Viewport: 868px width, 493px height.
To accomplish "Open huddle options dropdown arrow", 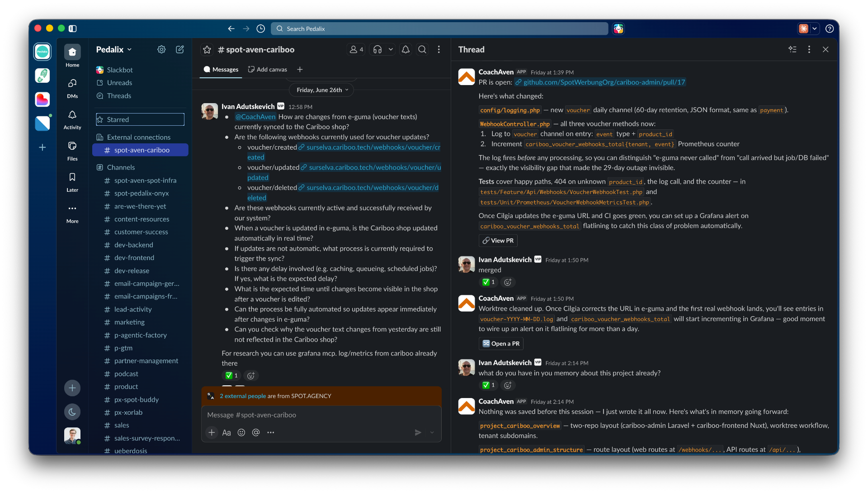I will pos(391,50).
